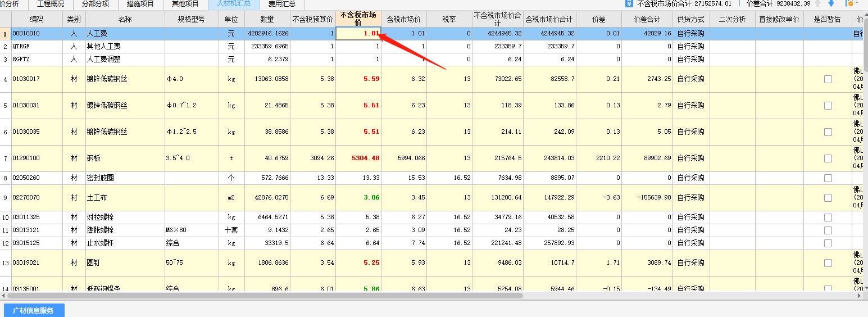This screenshot has height=317, width=868.
Task: Click the 价差合计:9238432.39 total in top bar
Action: 778,3
